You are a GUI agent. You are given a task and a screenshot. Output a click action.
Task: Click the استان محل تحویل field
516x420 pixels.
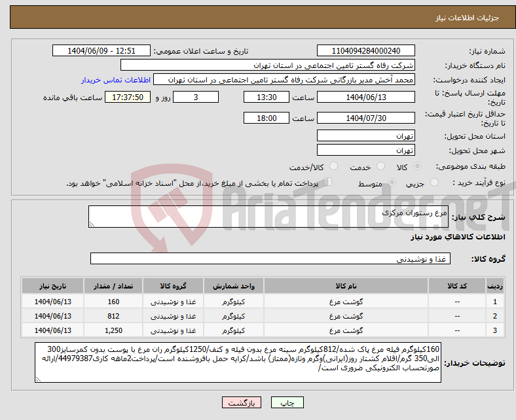click(x=366, y=135)
